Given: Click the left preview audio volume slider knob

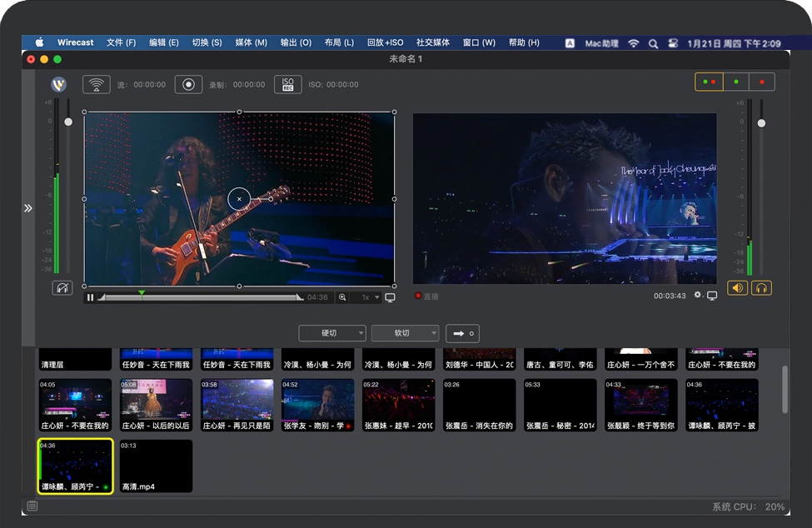Looking at the screenshot, I should [68, 122].
